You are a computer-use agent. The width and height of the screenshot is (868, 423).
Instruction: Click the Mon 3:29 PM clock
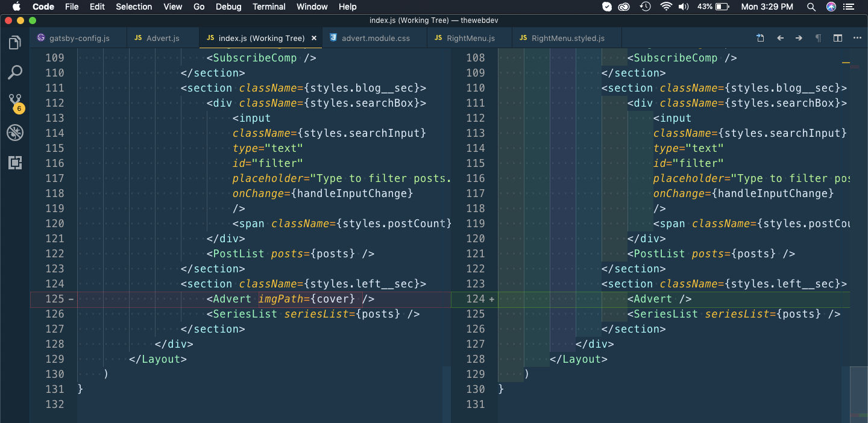(x=767, y=7)
